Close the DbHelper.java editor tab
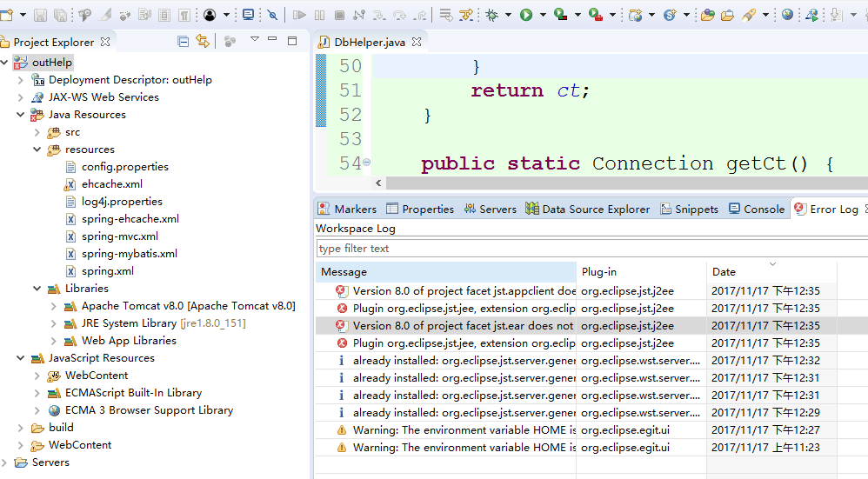 [x=417, y=42]
